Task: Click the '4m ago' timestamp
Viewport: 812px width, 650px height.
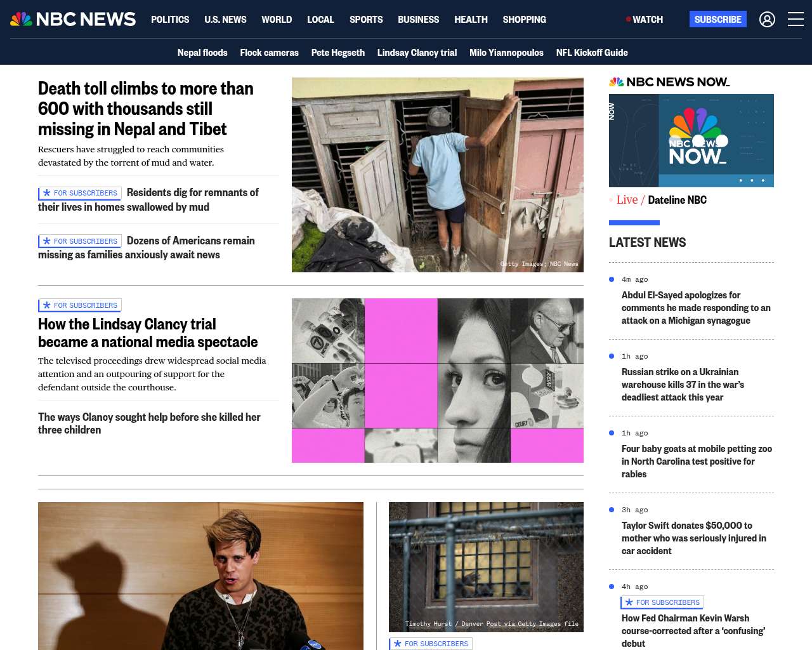Action: click(x=634, y=279)
